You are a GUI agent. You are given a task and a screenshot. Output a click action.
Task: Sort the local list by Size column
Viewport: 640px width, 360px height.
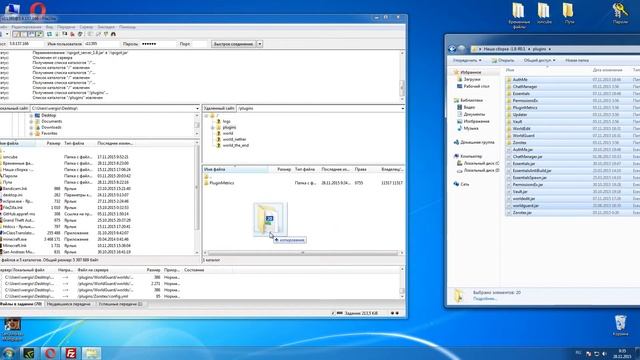(53, 144)
